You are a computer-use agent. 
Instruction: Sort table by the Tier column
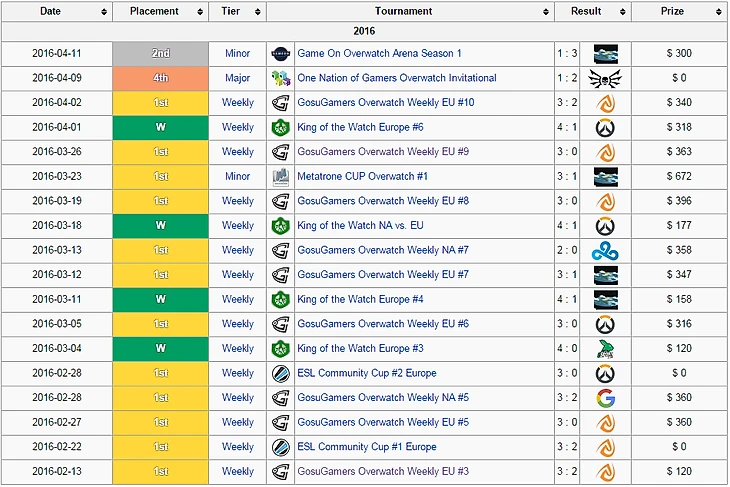coord(237,12)
